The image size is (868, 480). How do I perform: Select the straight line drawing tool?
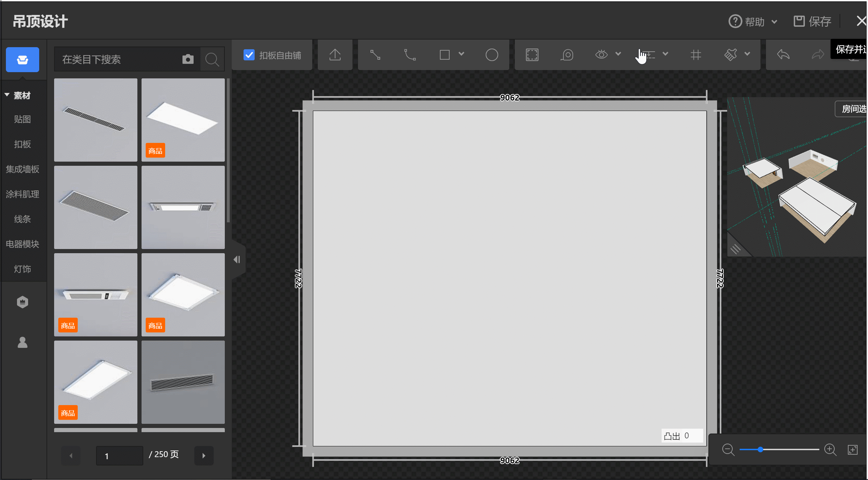point(375,55)
